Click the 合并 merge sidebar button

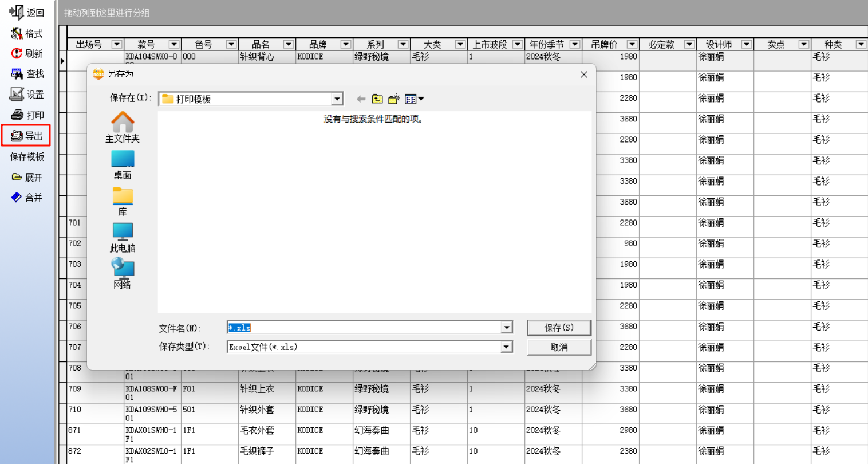27,198
